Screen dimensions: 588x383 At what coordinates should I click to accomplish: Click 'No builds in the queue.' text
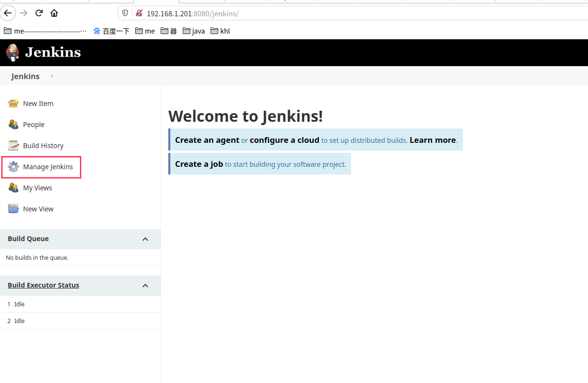[x=37, y=258]
